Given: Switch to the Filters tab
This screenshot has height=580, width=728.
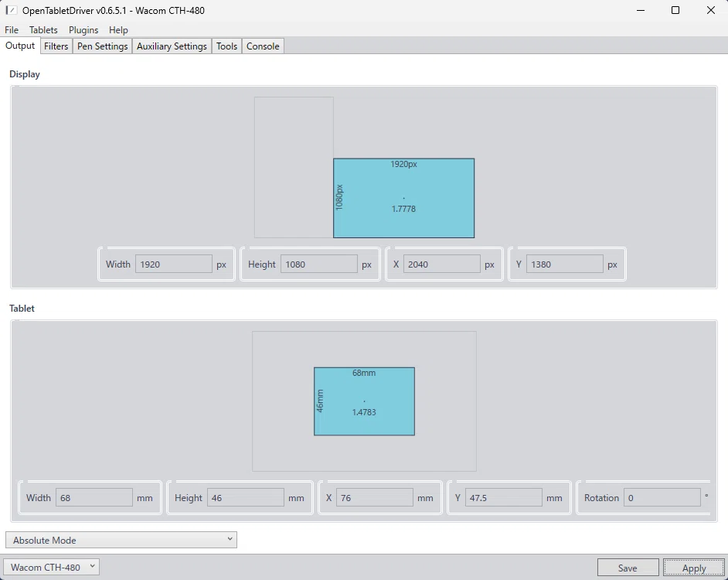Looking at the screenshot, I should click(x=56, y=46).
